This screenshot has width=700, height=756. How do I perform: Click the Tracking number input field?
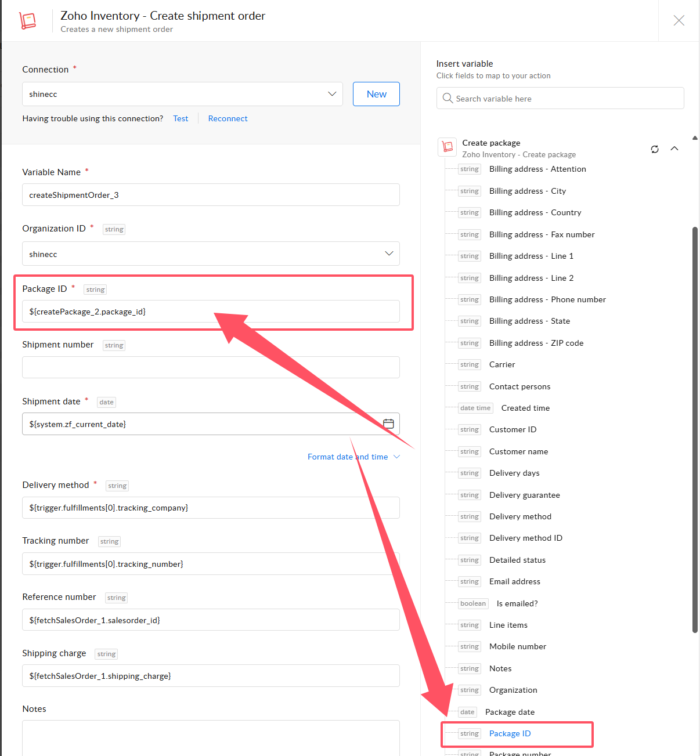pos(211,563)
